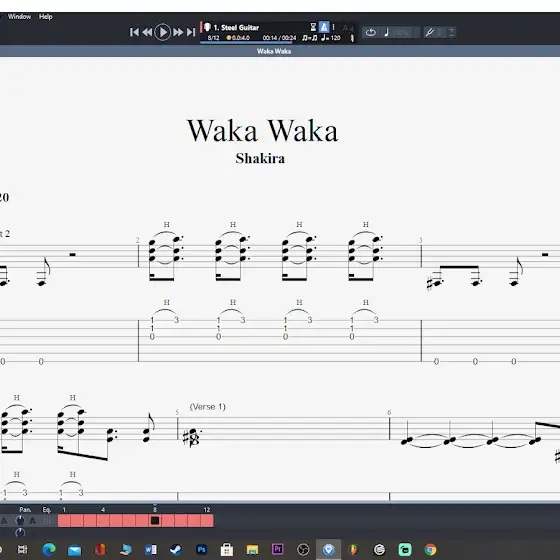Open Premiere Pro from the taskbar

coord(278,549)
